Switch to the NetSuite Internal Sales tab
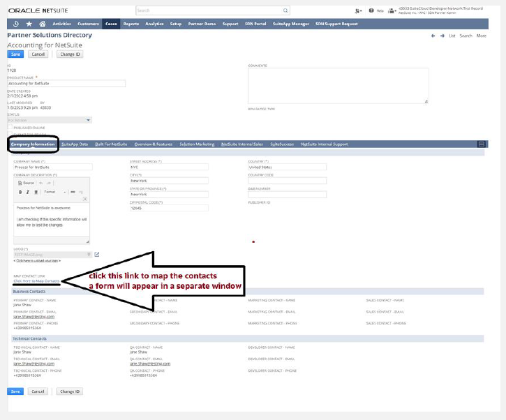This screenshot has height=420, width=506. (242, 144)
